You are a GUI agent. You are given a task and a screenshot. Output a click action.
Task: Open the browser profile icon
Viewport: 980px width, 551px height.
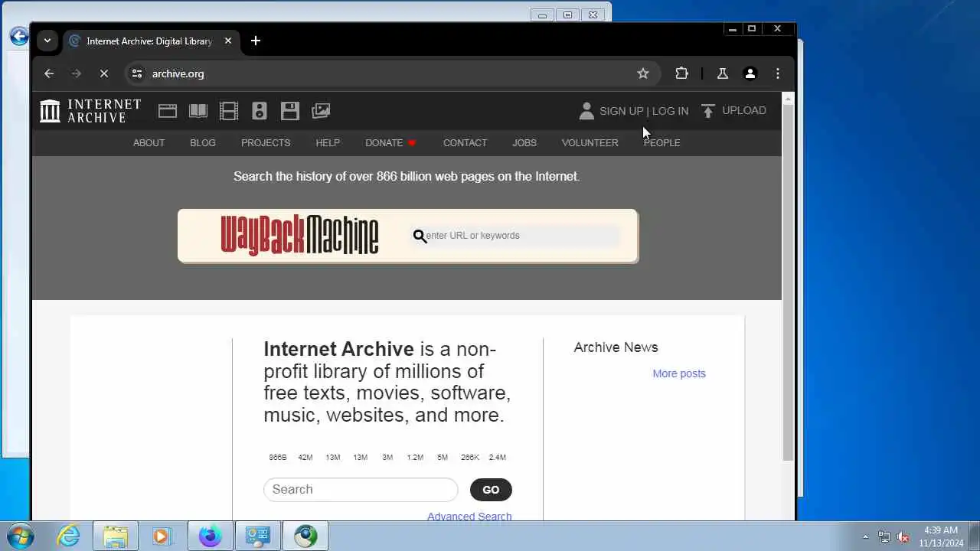750,73
